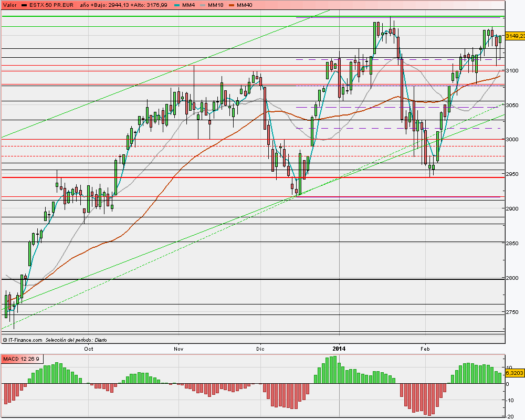Click the año +Bajo: 2944,13 text

pos(104,5)
